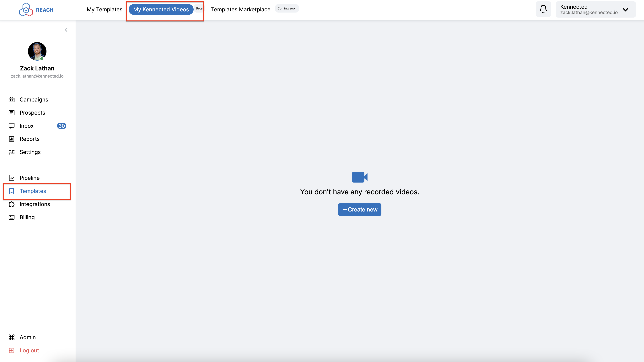
Task: Click the Inbox chat bubble icon
Action: (x=12, y=126)
